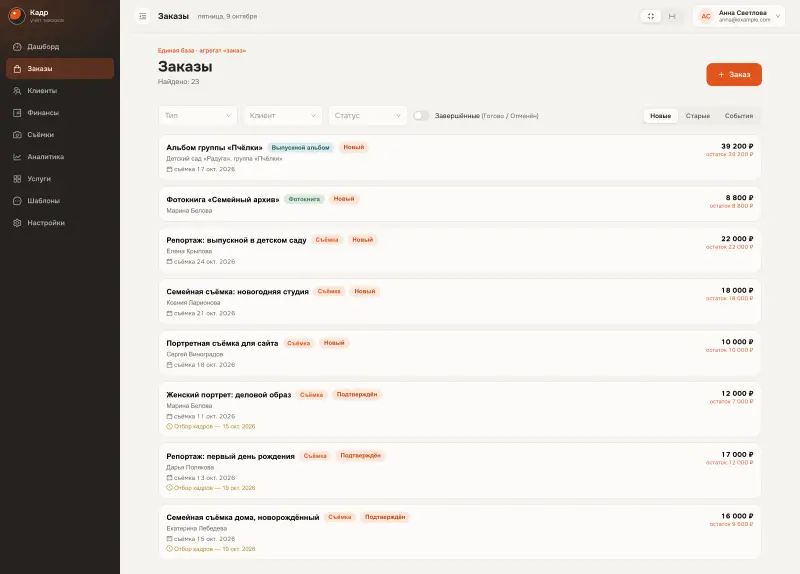The height and width of the screenshot is (574, 800).
Task: Open order Семейная съёмка: новогодняя студия
Action: (x=460, y=302)
